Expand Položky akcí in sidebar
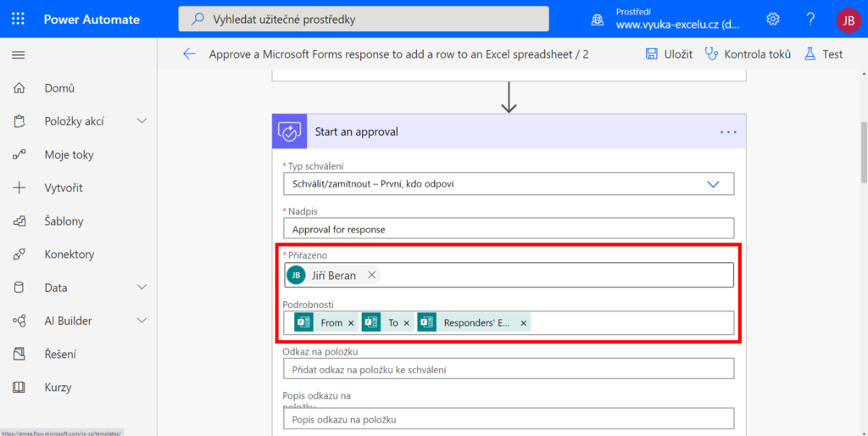 point(142,121)
